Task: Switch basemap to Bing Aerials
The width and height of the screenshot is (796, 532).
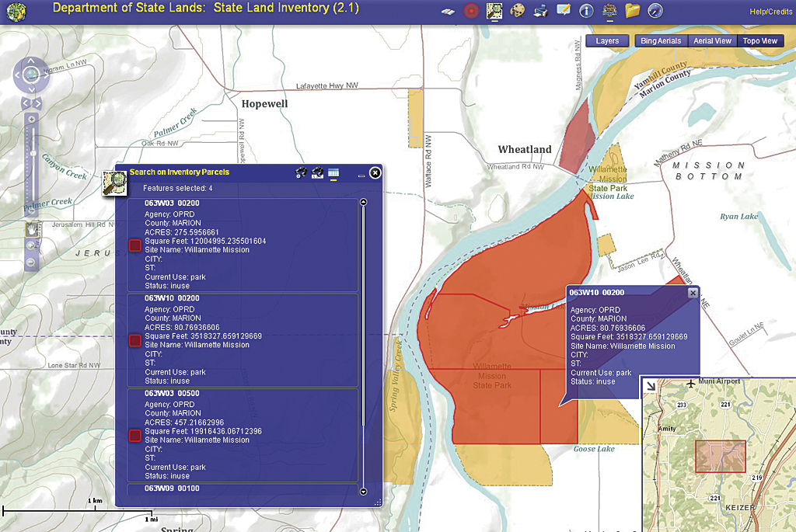Action: tap(661, 41)
